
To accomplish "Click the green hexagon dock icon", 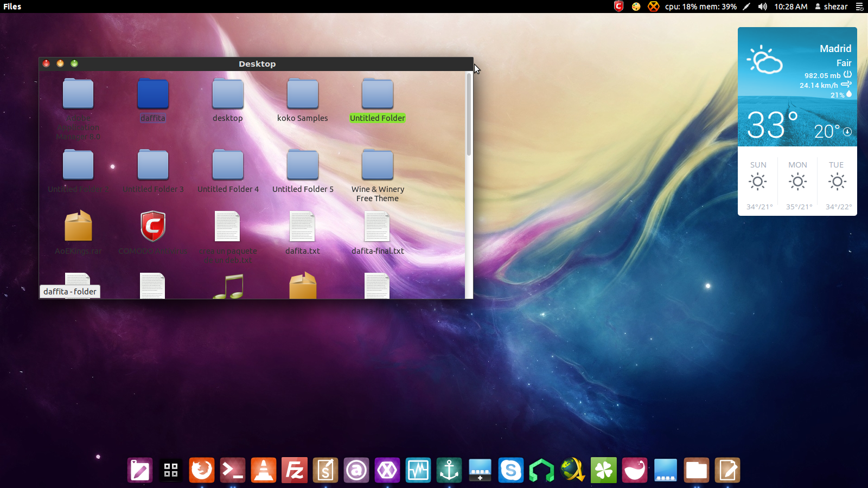I will click(x=542, y=470).
